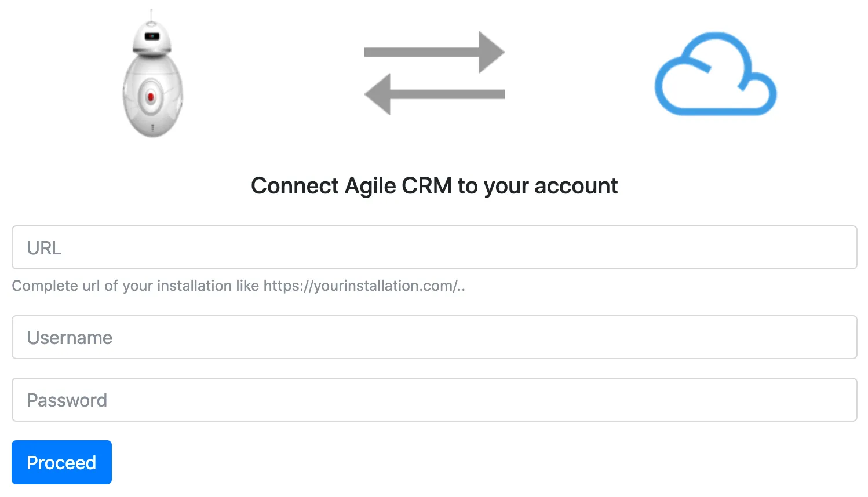Click the 'URL' placeholder text
Image resolution: width=868 pixels, height=497 pixels.
(44, 248)
